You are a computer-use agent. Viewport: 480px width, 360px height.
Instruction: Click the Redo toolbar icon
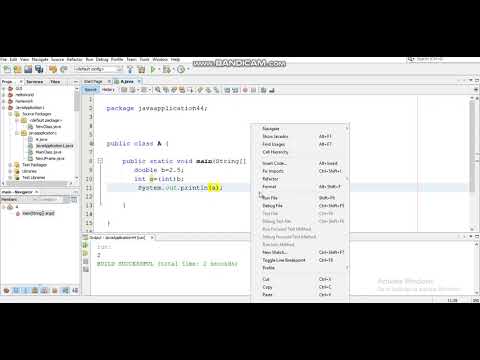click(64, 69)
